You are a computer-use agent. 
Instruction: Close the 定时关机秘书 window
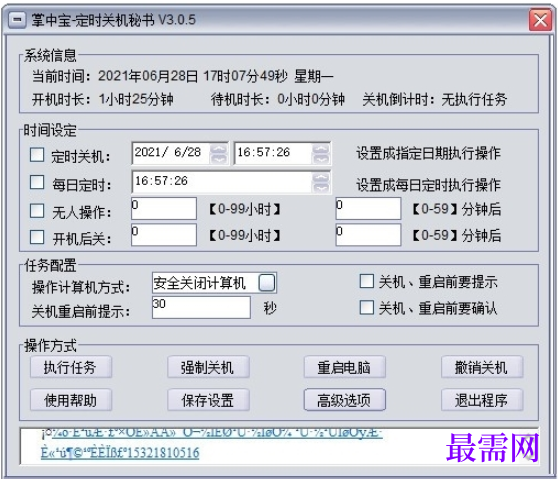[540, 20]
